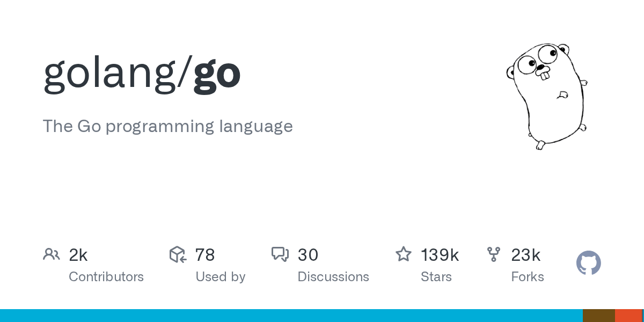Click the Contributors people icon
This screenshot has height=322, width=644.
pyautogui.click(x=52, y=254)
